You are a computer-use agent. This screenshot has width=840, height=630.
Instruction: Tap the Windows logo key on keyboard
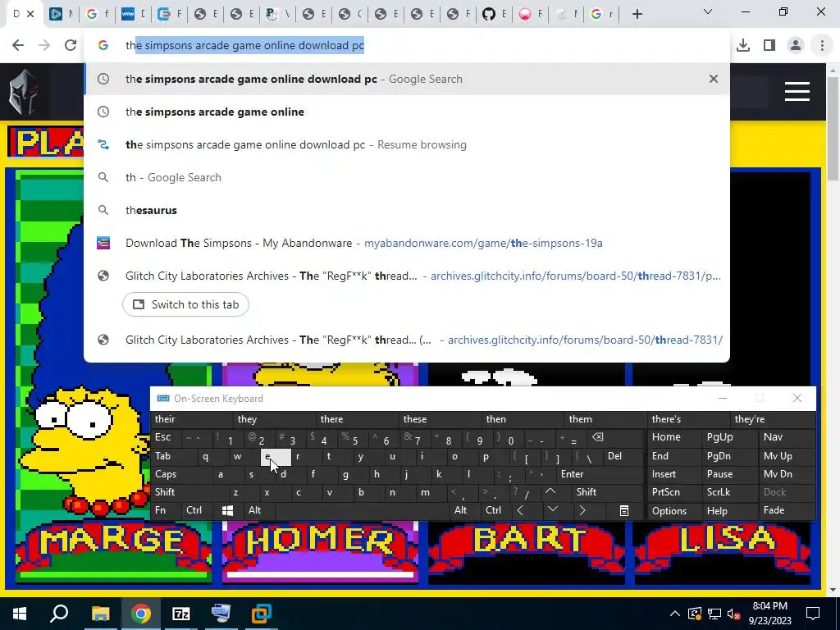[228, 510]
